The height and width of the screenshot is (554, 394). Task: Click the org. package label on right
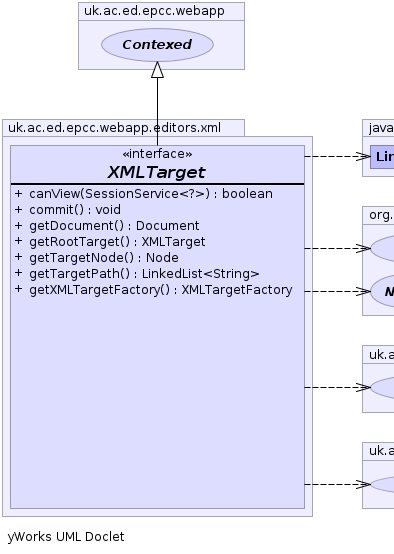click(381, 215)
